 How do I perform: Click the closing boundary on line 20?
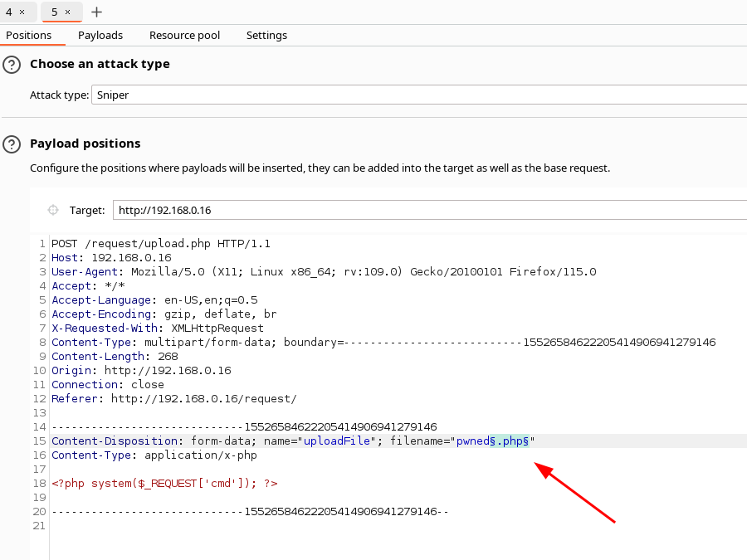250,511
